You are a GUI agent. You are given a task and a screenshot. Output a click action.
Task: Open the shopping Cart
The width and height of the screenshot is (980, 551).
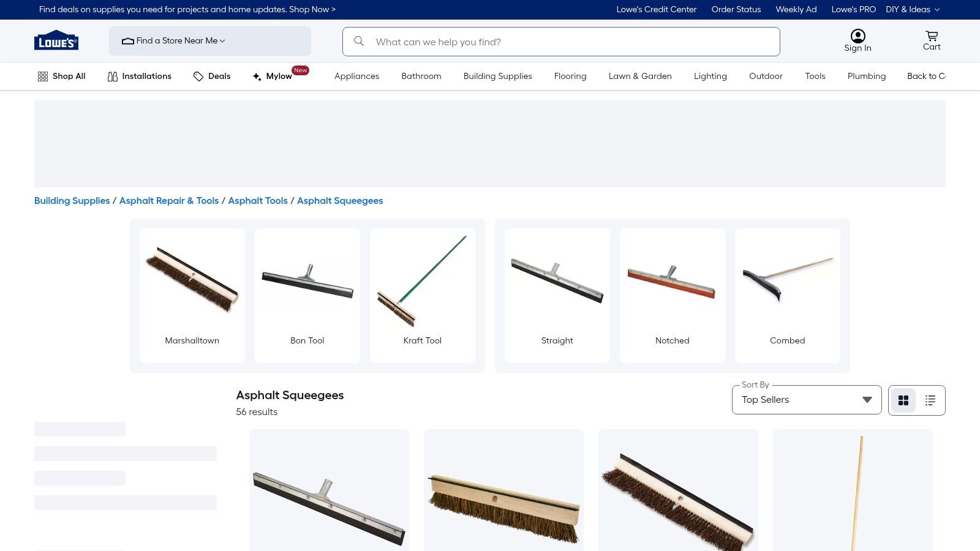coord(931,40)
